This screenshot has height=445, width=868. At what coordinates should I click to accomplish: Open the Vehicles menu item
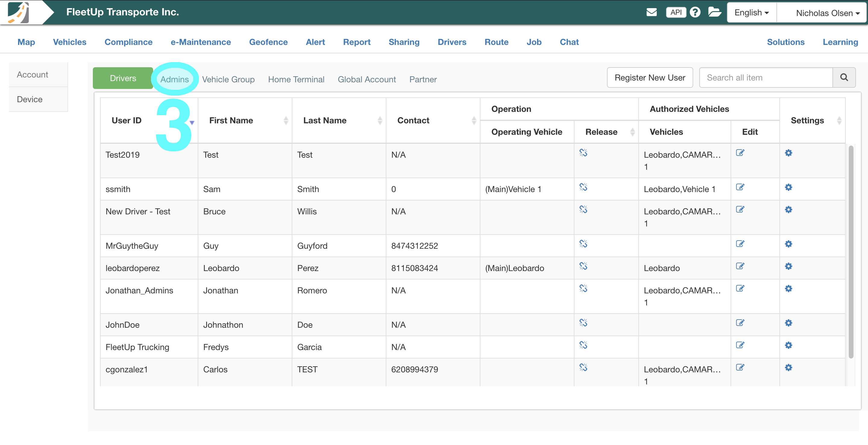70,42
